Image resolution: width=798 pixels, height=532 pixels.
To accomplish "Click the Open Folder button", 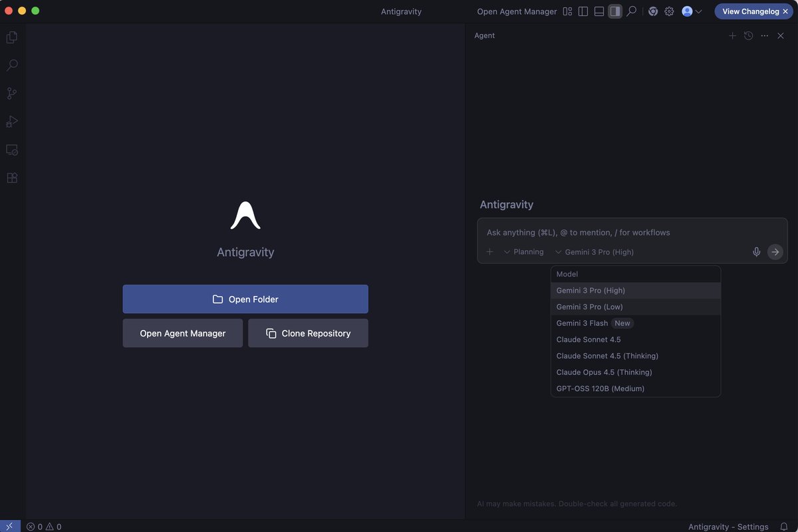I will coord(245,299).
